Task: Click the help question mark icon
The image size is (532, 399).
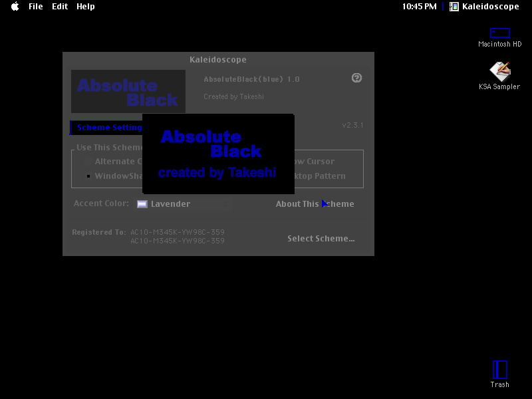Action: 356,78
